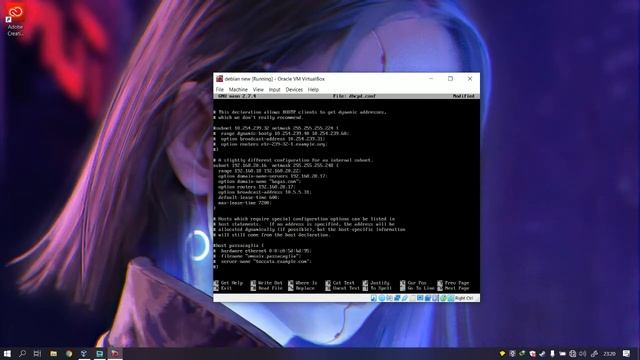Click the keyboard capture status icon

click(451, 298)
